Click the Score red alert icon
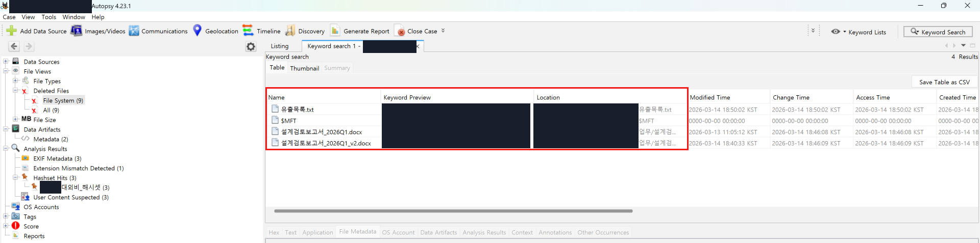Image resolution: width=980 pixels, height=243 pixels. point(16,226)
